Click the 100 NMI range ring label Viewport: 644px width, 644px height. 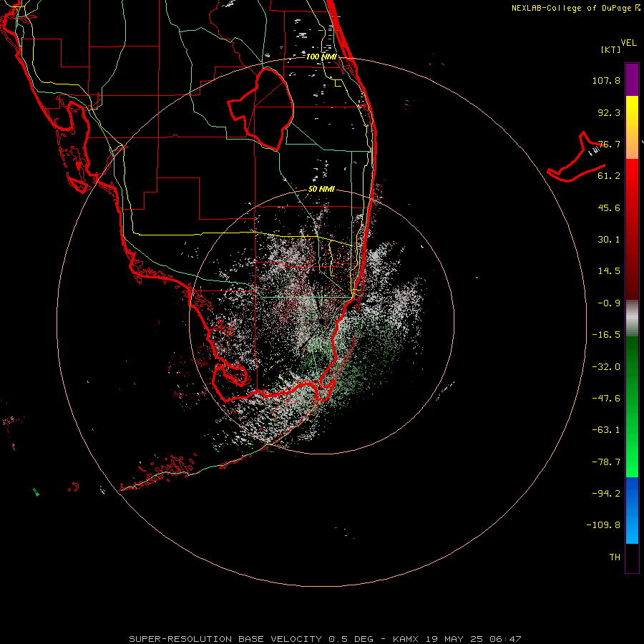[x=321, y=57]
